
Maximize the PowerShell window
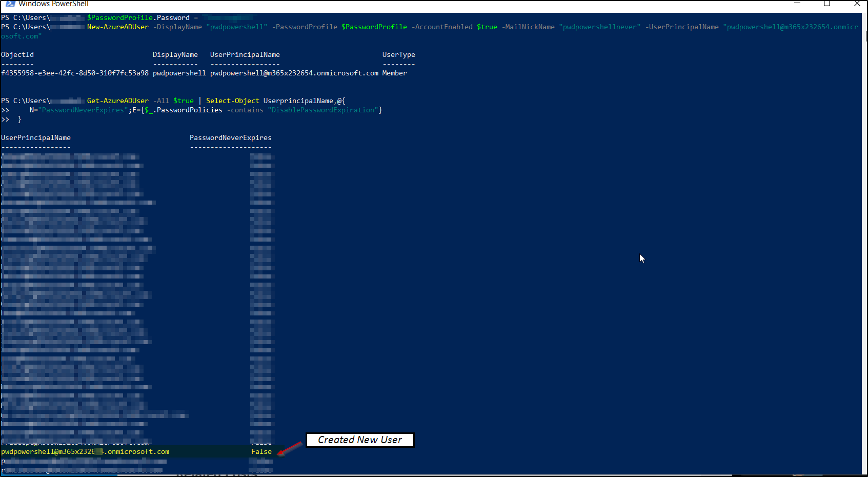click(827, 4)
